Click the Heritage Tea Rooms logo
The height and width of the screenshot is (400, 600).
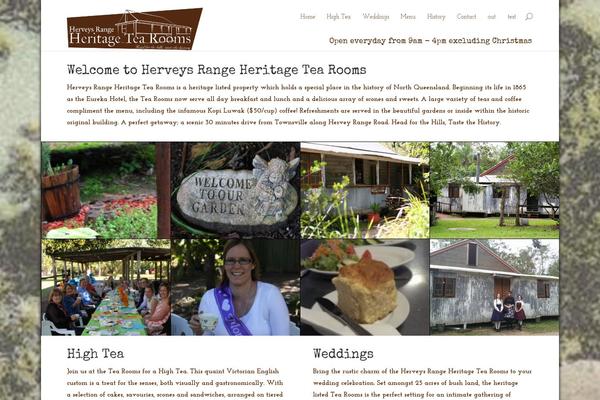click(x=135, y=29)
